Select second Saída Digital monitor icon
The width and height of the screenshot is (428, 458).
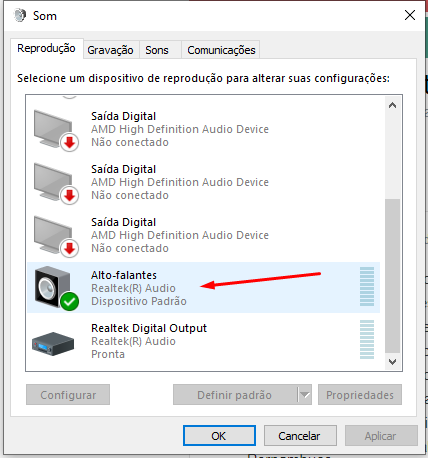click(x=53, y=182)
